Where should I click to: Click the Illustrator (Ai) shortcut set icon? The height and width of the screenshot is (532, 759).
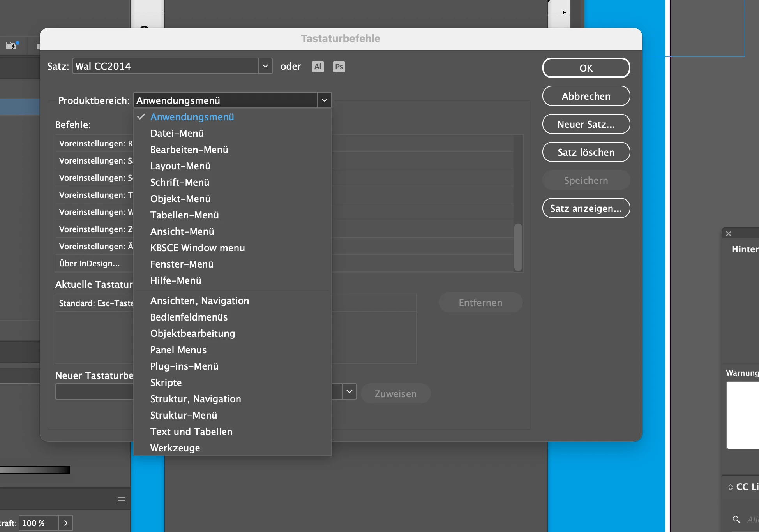point(318,67)
